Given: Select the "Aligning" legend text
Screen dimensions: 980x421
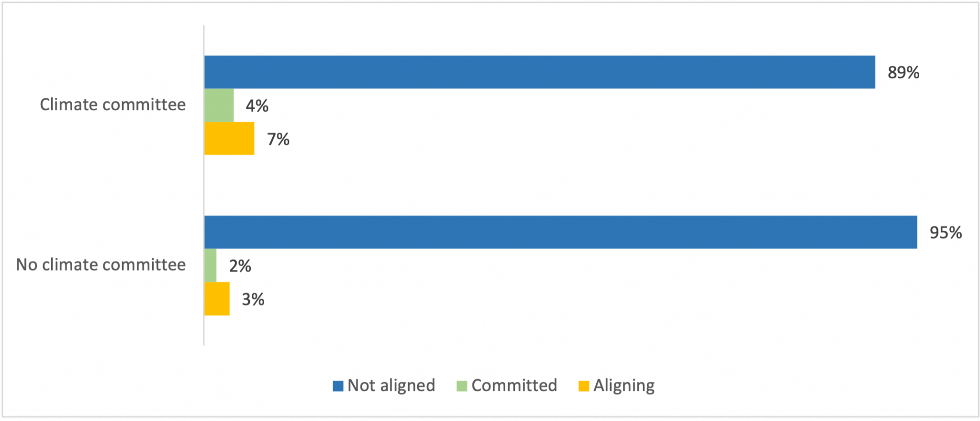Looking at the screenshot, I should (624, 386).
